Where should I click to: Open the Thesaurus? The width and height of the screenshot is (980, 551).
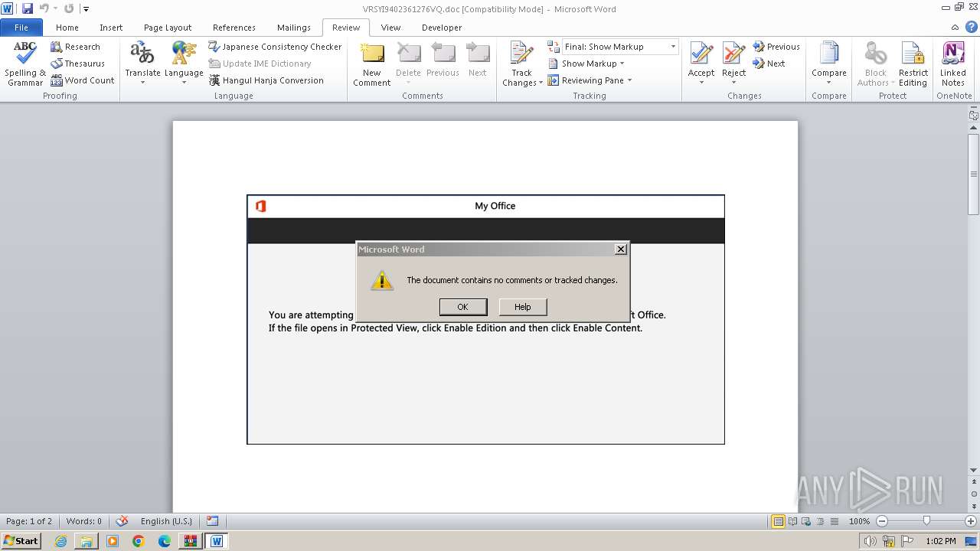click(77, 64)
